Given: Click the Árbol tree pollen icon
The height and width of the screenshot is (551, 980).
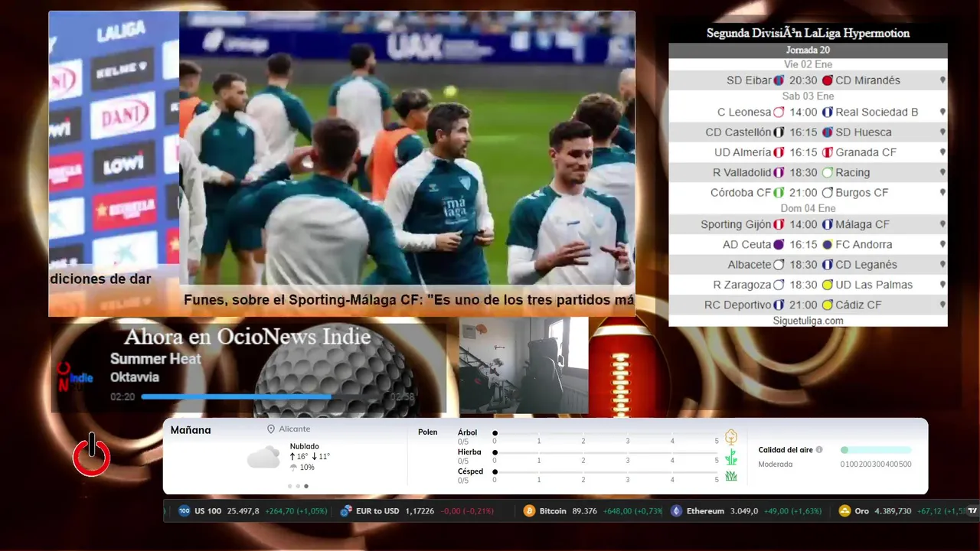Looking at the screenshot, I should click(x=731, y=437).
